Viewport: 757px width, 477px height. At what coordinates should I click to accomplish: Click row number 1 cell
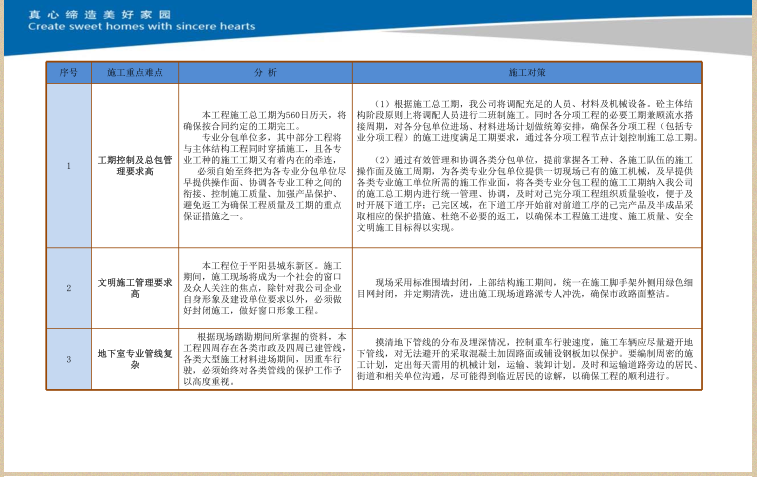[68, 165]
